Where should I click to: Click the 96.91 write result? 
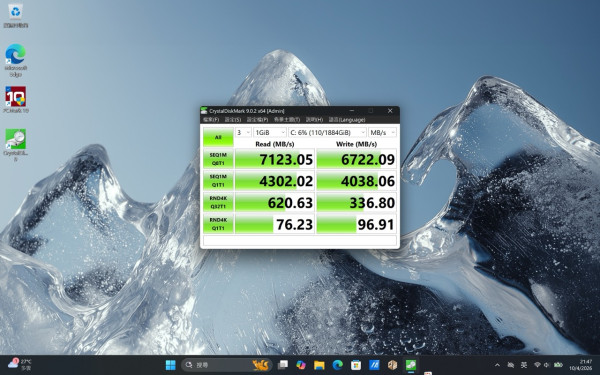pos(357,224)
